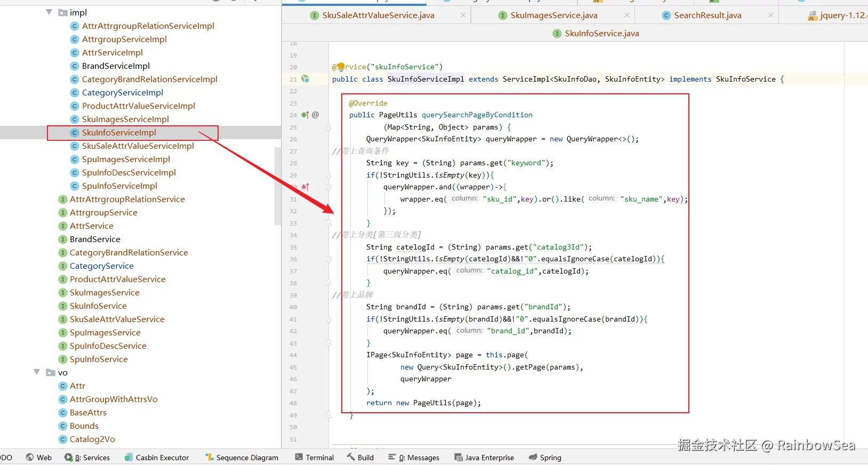Click the lambda gutter marker near line 30

(305, 187)
